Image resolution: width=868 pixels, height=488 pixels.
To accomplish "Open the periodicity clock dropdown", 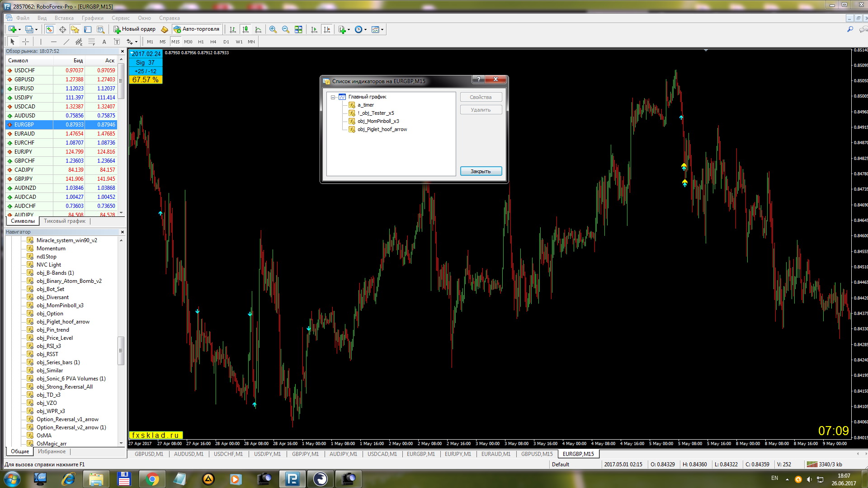I will pos(365,30).
